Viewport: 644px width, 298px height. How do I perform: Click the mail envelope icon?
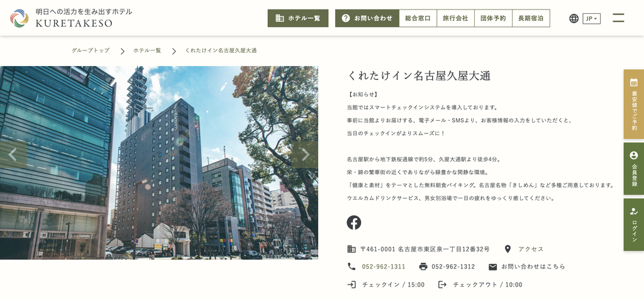pos(493,267)
